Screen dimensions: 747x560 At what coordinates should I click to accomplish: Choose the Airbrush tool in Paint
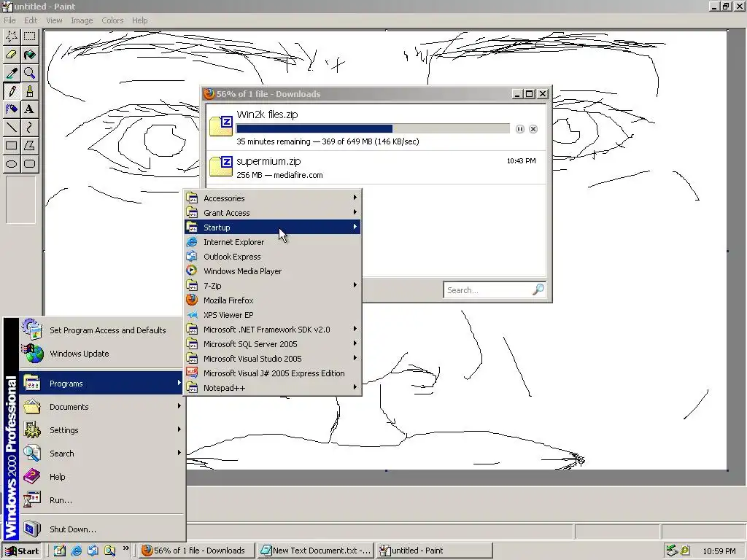point(12,109)
